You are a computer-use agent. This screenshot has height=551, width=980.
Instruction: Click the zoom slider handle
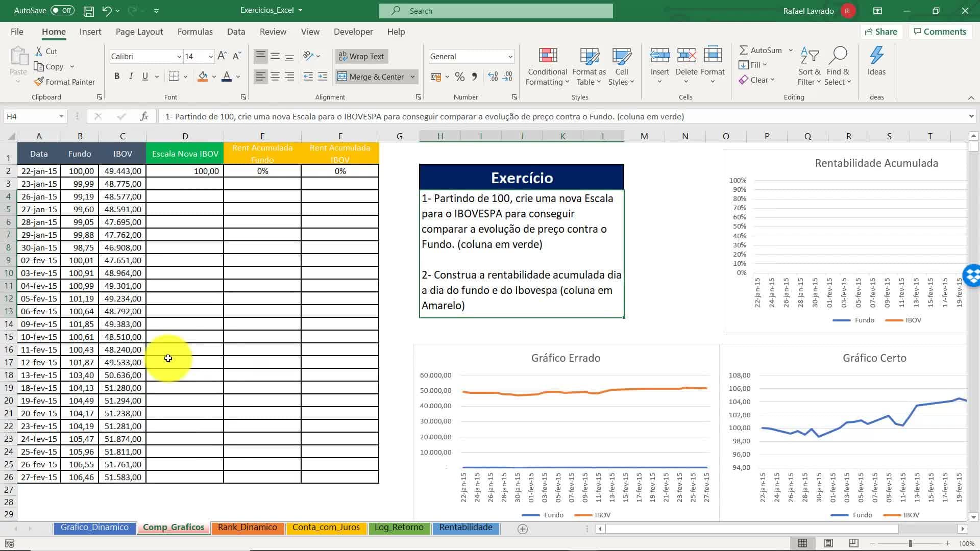pos(911,543)
